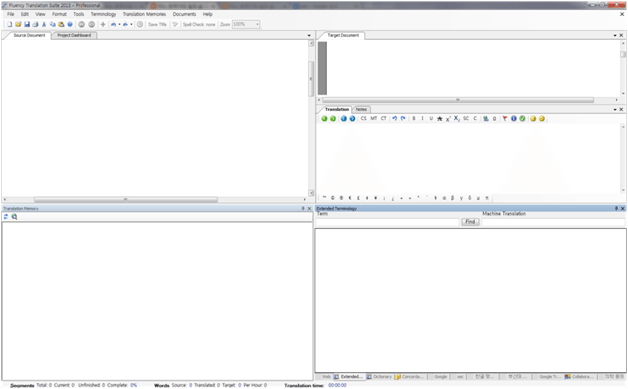Click the Term input field
The image size is (628, 389).
387,222
